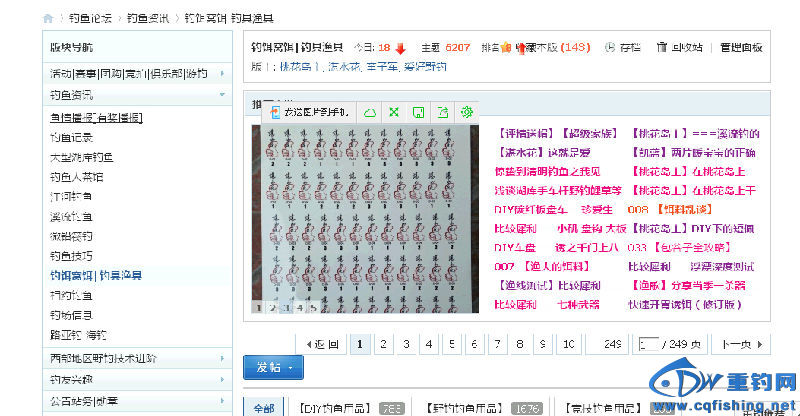Click the clock icon next to 存档
The height and width of the screenshot is (416, 800).
point(610,47)
